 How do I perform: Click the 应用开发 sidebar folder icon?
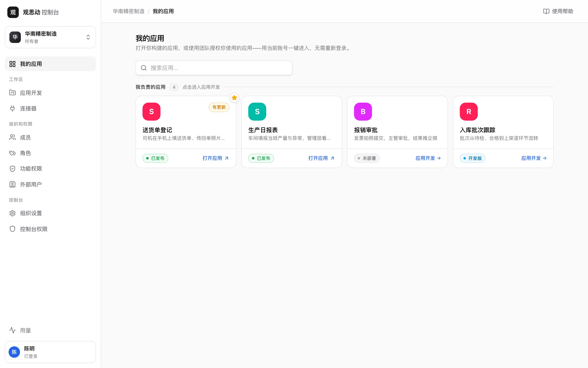(12, 93)
